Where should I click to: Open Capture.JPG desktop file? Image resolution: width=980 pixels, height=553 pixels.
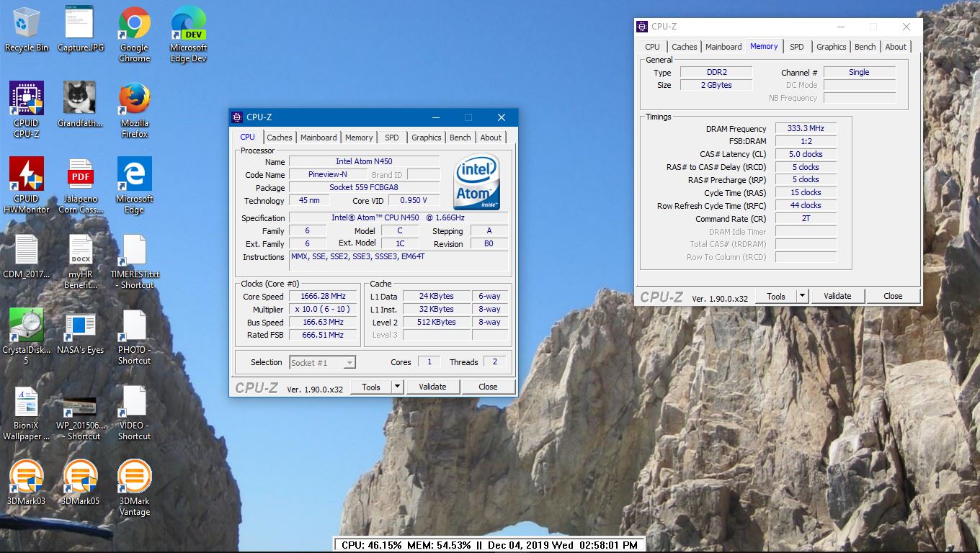pos(80,30)
